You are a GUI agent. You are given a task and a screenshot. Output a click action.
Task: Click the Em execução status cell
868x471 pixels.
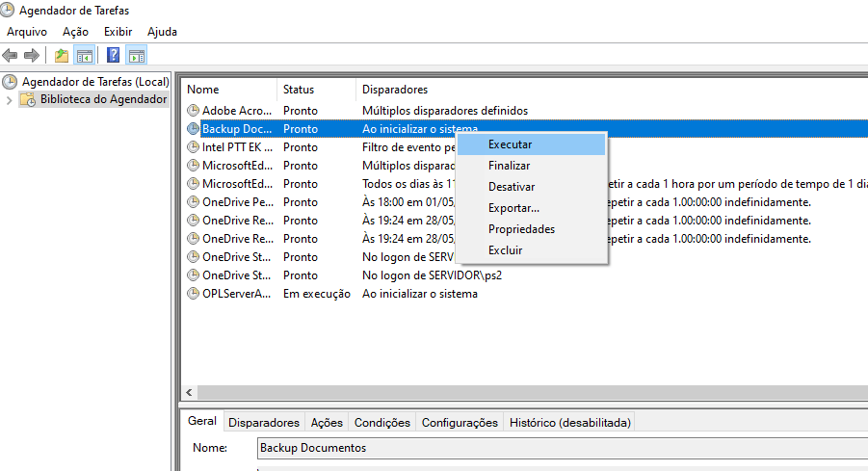[x=317, y=294]
